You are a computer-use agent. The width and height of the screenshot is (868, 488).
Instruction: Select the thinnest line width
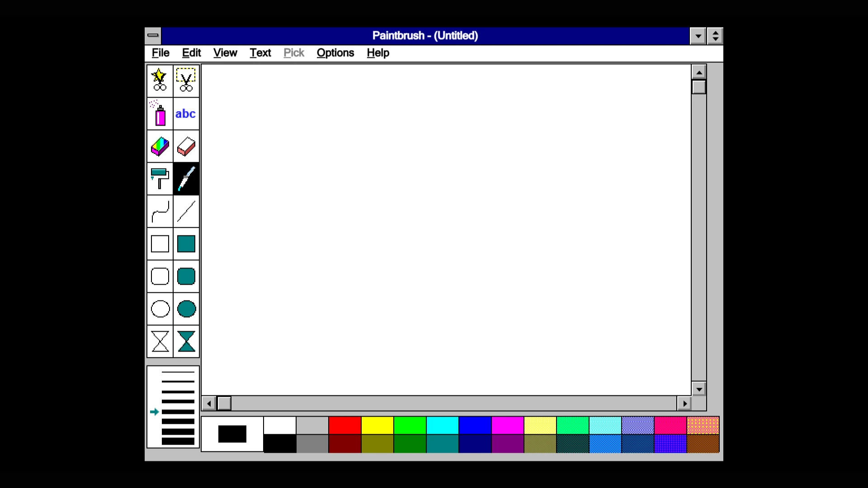(178, 372)
